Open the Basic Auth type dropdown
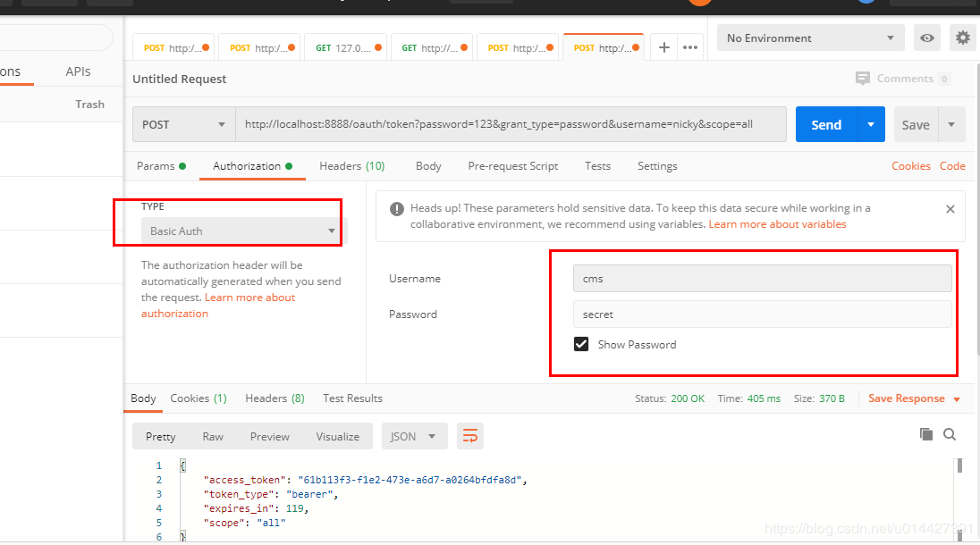 [x=242, y=231]
